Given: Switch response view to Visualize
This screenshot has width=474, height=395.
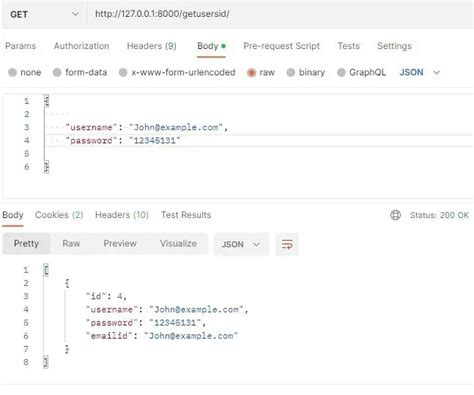Looking at the screenshot, I should pyautogui.click(x=178, y=244).
